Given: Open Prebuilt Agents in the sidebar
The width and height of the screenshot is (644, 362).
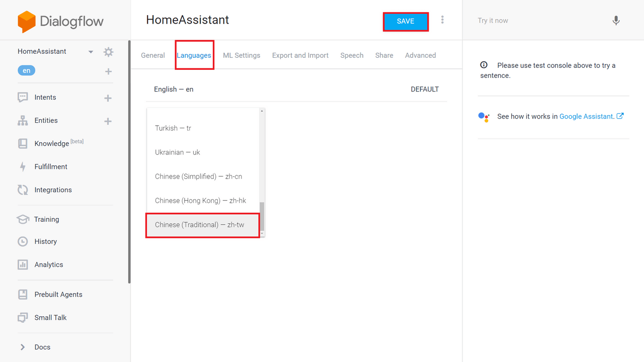Looking at the screenshot, I should (58, 295).
